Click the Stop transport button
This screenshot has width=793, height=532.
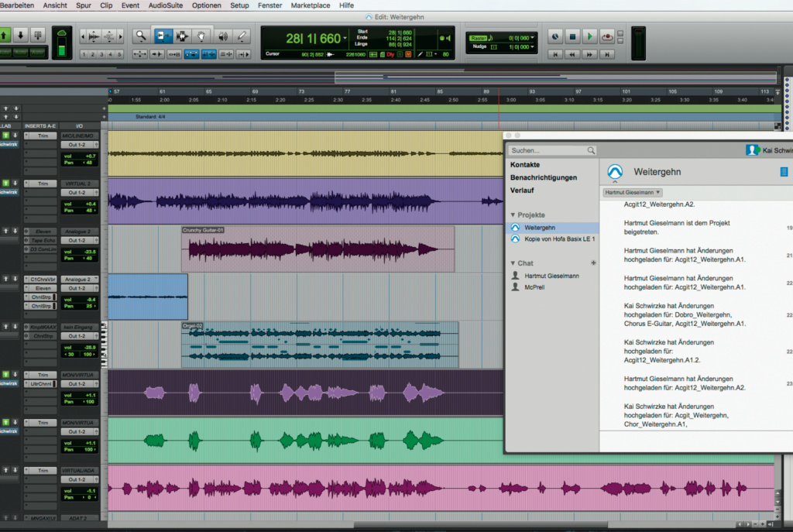pyautogui.click(x=572, y=36)
